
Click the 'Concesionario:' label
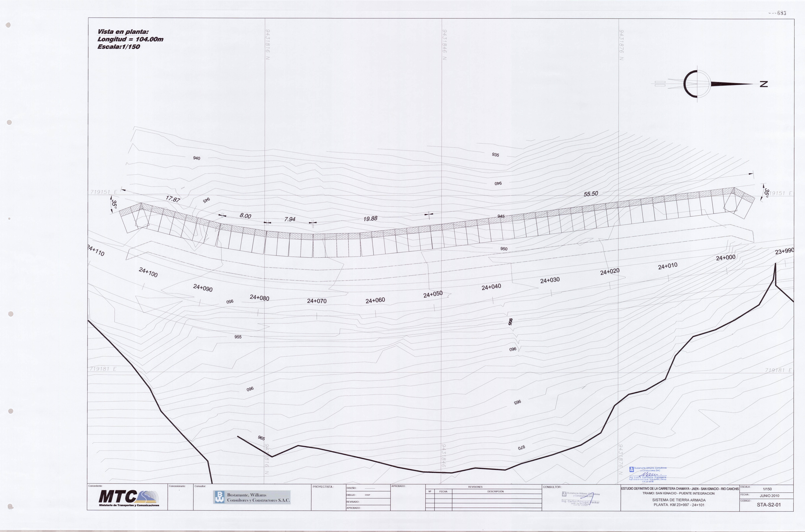coord(177,486)
